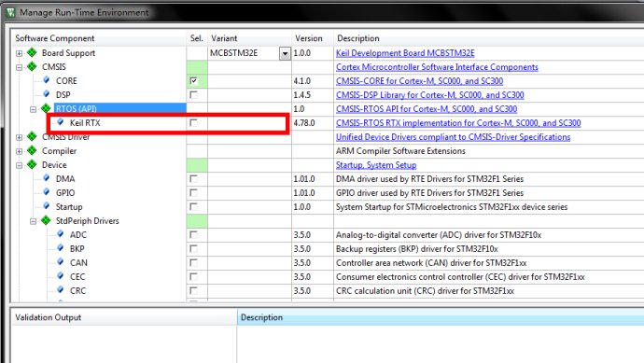Click the CMSIS green diamond icon
Image resolution: width=644 pixels, height=363 pixels.
pyautogui.click(x=32, y=66)
